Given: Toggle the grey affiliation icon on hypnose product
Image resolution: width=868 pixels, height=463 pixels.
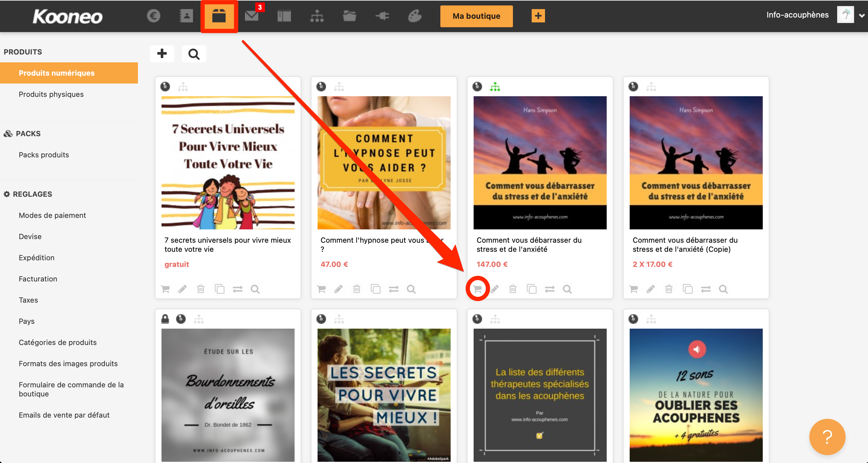Looking at the screenshot, I should (x=339, y=87).
